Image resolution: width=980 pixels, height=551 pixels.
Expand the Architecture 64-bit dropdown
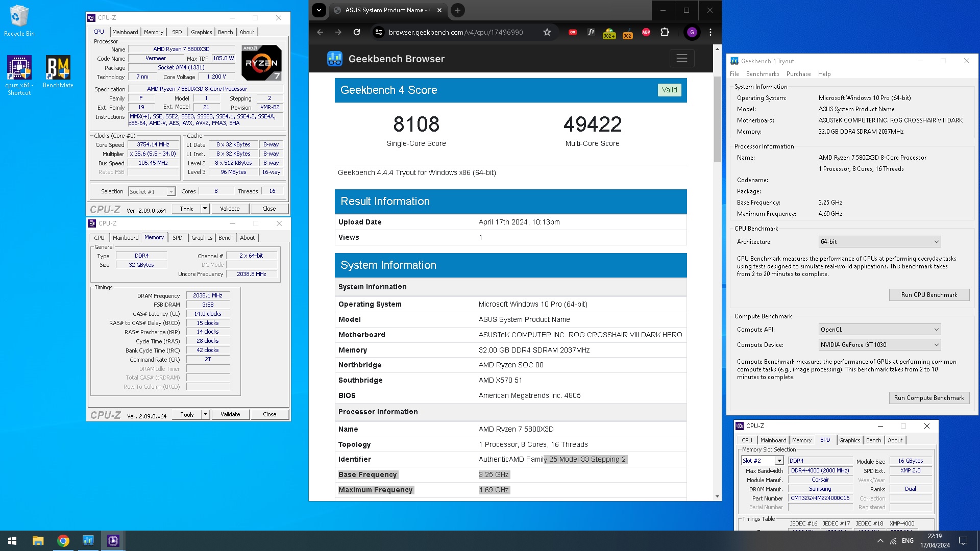tap(879, 242)
